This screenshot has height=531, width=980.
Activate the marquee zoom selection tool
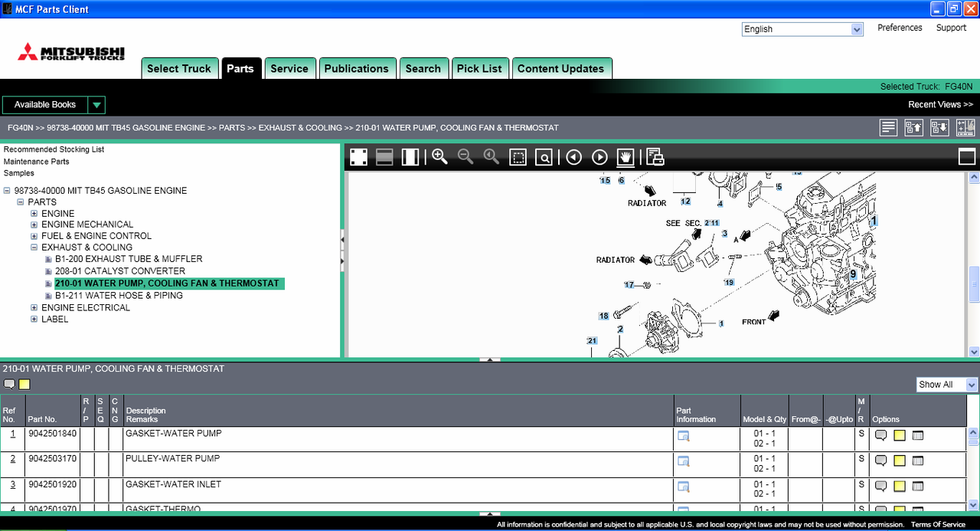pyautogui.click(x=518, y=157)
